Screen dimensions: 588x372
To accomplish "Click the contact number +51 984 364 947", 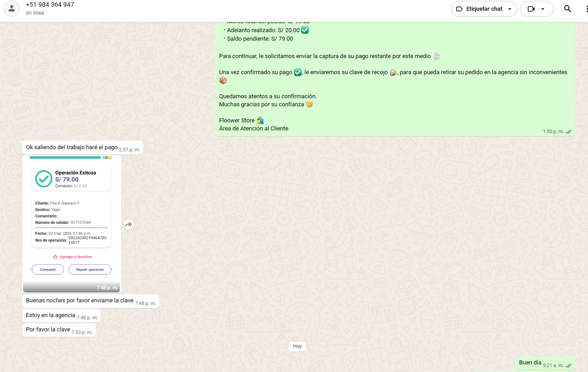I will (50, 5).
